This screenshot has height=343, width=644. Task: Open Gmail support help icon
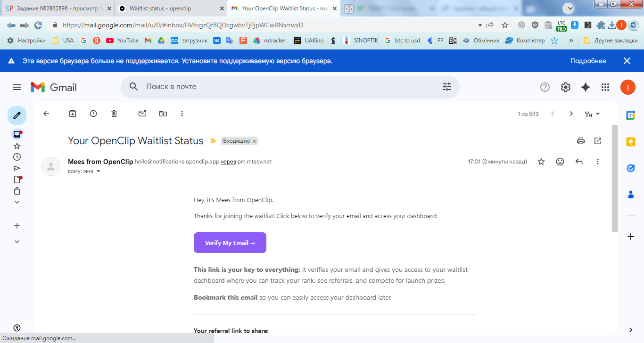(545, 87)
